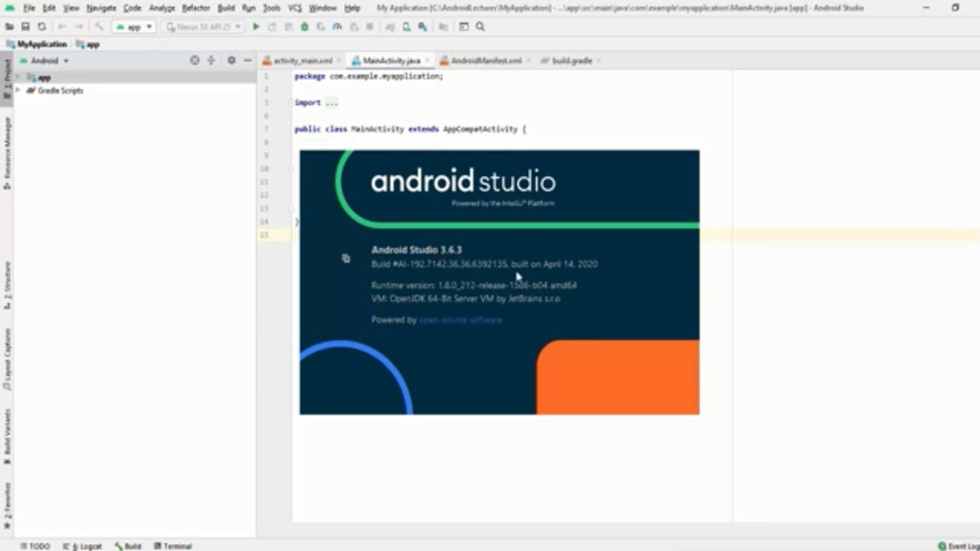Toggle the Layout Captures side tab
The height and width of the screenshot is (551, 980).
(x=7, y=360)
